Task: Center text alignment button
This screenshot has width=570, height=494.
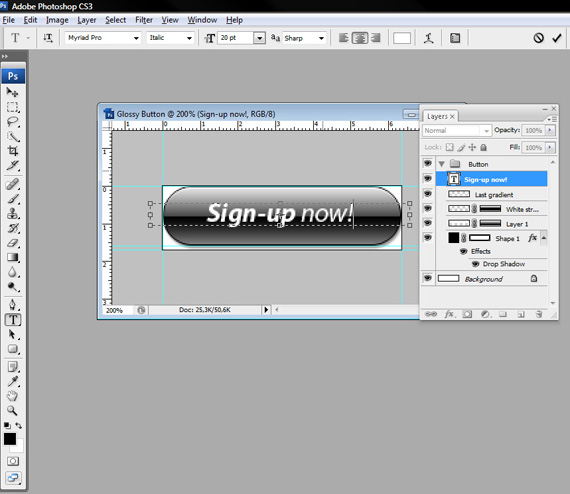Action: (360, 38)
